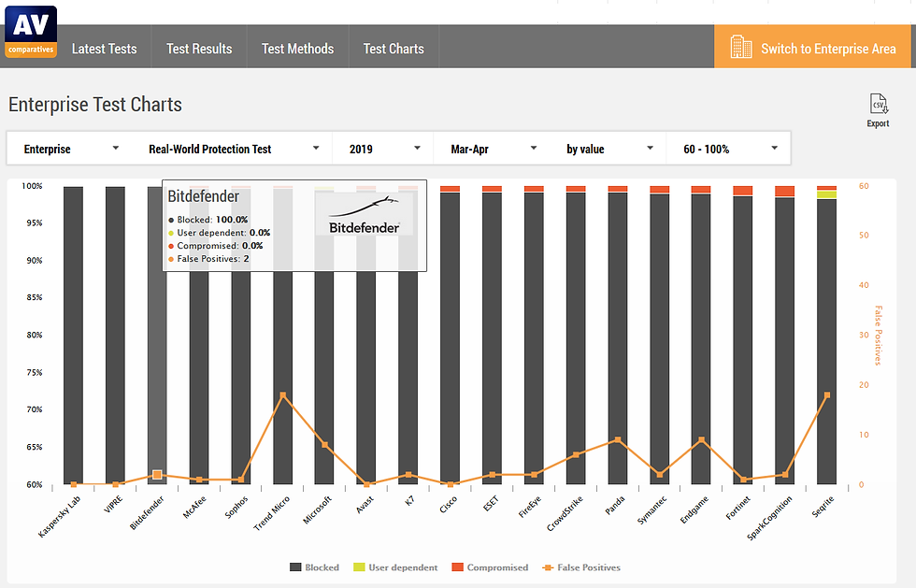Click Switch to Enterprise Area button
This screenshot has height=588, width=916.
812,47
